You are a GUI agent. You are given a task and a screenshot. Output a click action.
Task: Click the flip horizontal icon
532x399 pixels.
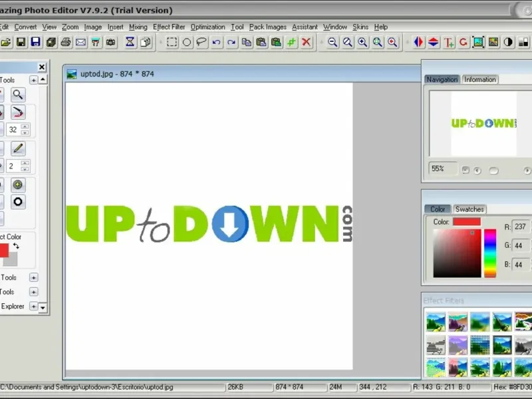pyautogui.click(x=419, y=43)
